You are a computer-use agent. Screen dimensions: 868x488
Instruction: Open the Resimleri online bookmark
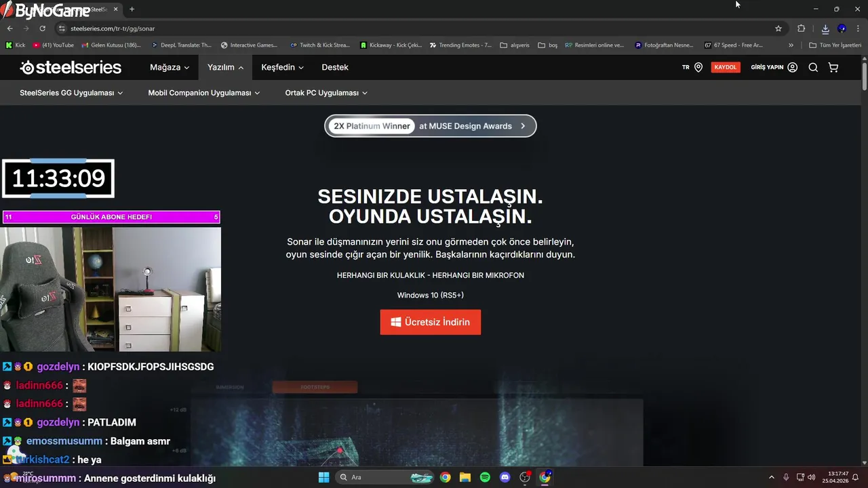pos(594,45)
